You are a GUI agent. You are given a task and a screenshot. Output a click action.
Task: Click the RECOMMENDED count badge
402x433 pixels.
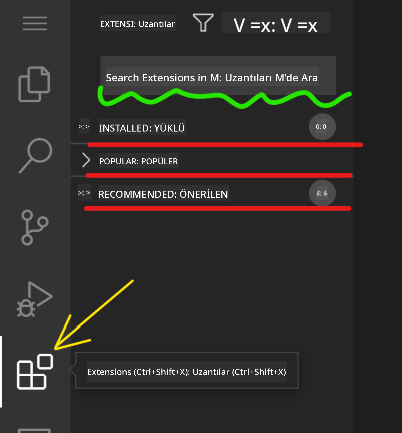322,193
